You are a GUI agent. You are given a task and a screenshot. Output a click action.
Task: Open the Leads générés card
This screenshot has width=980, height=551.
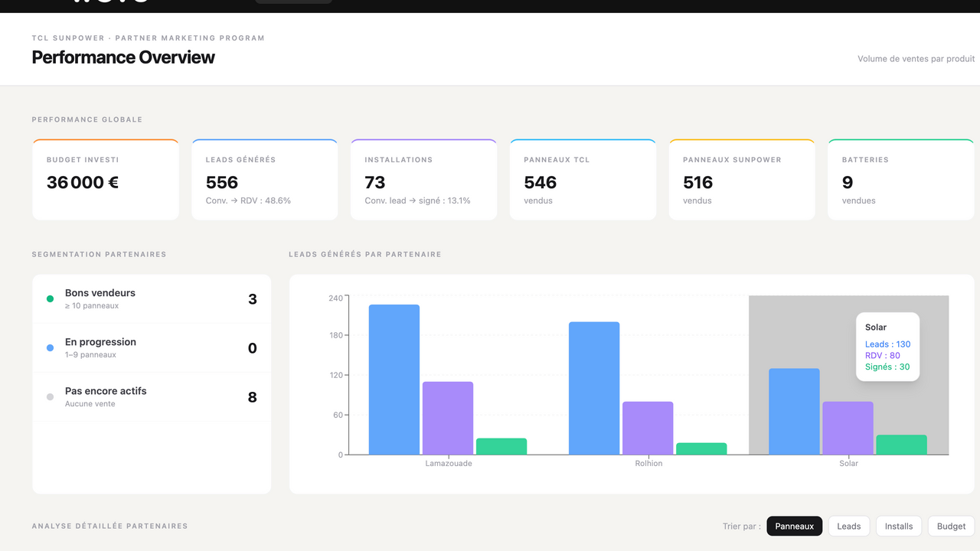(x=264, y=180)
